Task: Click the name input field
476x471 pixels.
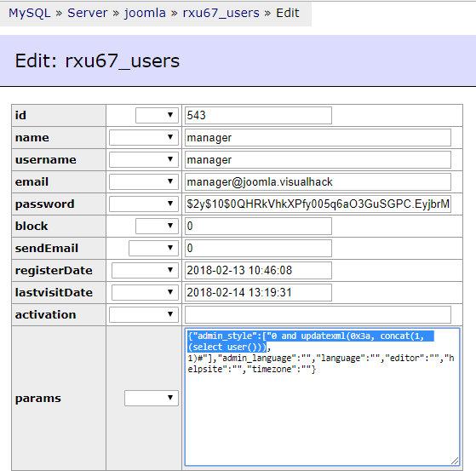Action: (x=318, y=137)
